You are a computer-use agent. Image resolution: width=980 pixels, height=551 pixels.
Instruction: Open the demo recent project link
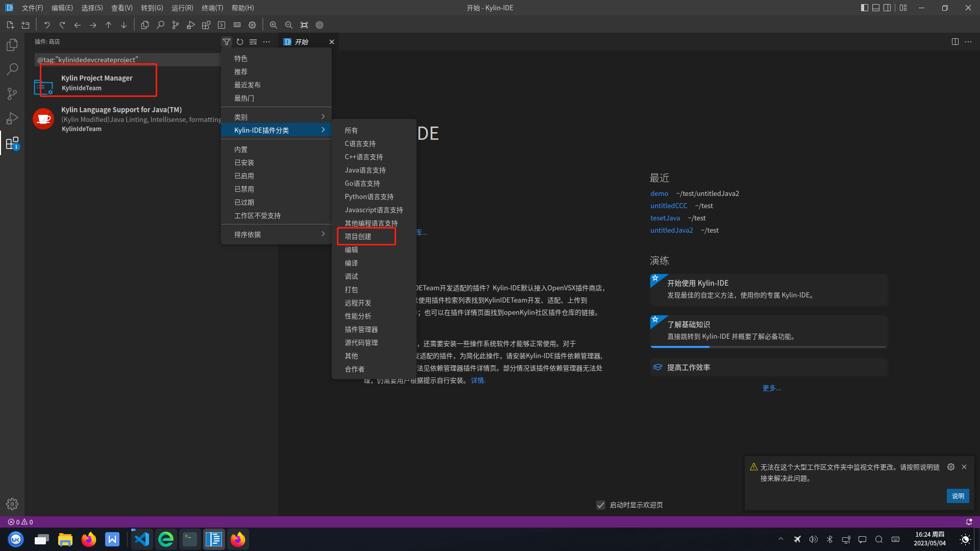pyautogui.click(x=659, y=193)
